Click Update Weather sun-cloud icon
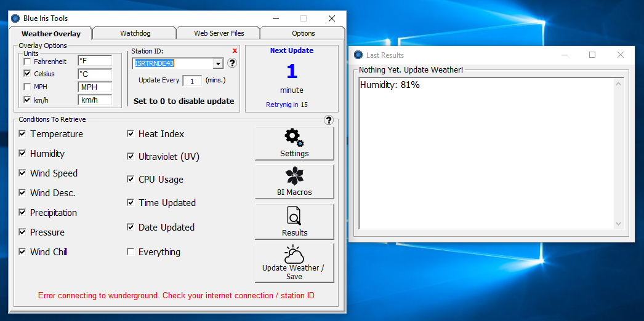 [294, 255]
